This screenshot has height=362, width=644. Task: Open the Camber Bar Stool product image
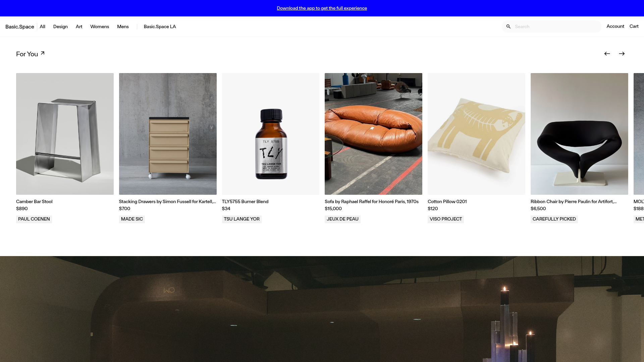tap(64, 134)
